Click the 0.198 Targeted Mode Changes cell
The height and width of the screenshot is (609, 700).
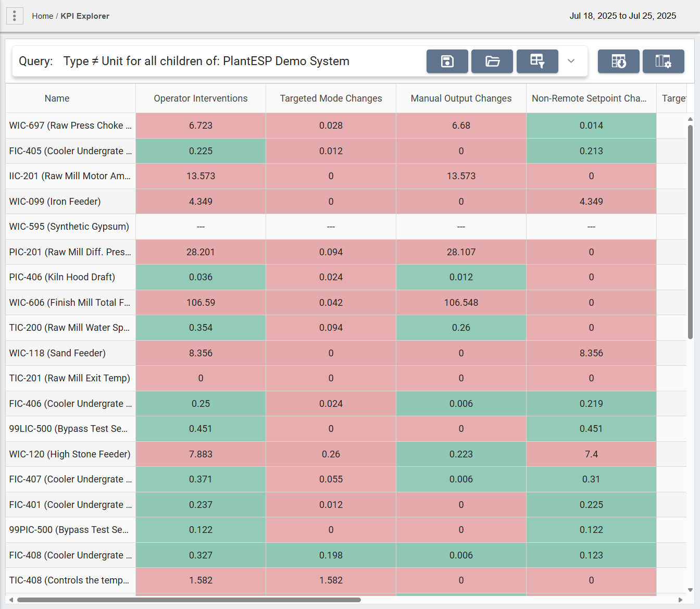click(331, 555)
